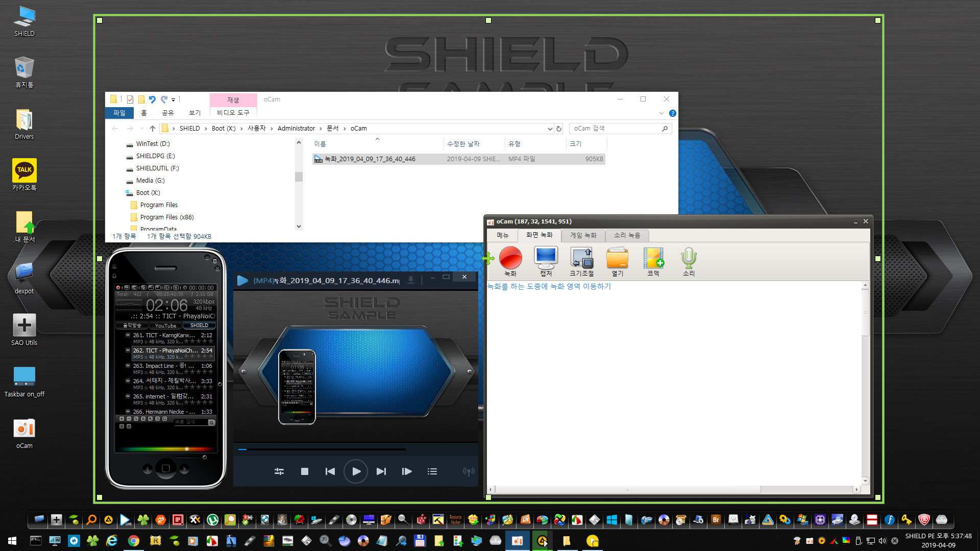This screenshot has height=551, width=980.
Task: Refresh the oCam folder view
Action: coord(559,129)
